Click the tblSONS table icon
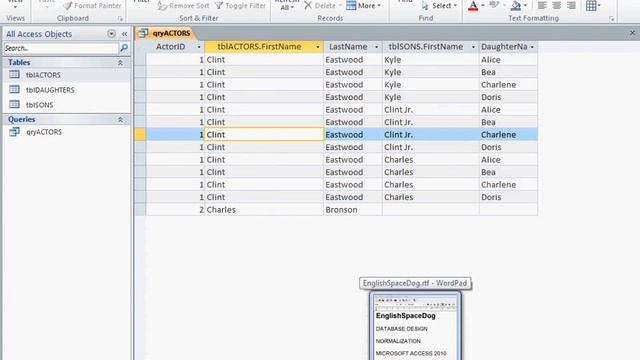This screenshot has width=640, height=360. point(14,104)
